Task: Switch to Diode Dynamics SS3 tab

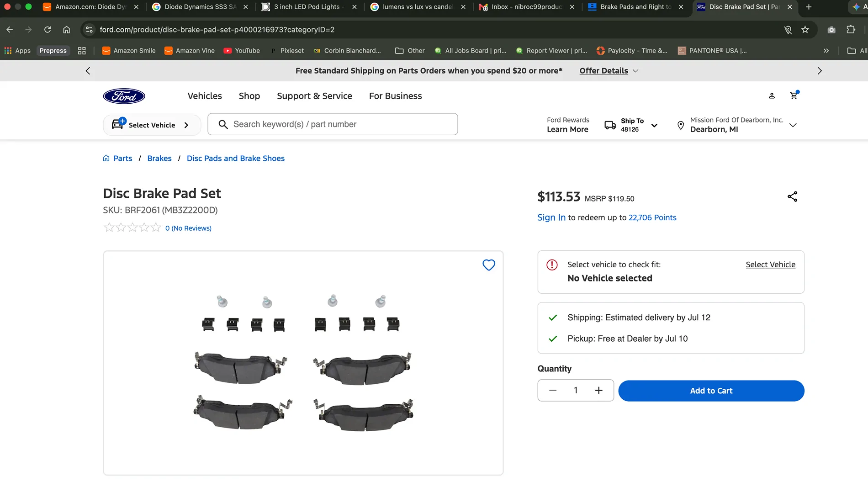Action: coord(200,7)
